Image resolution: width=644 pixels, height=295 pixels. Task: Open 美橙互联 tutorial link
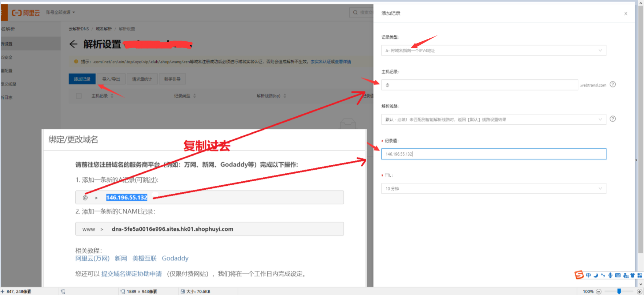tap(144, 258)
